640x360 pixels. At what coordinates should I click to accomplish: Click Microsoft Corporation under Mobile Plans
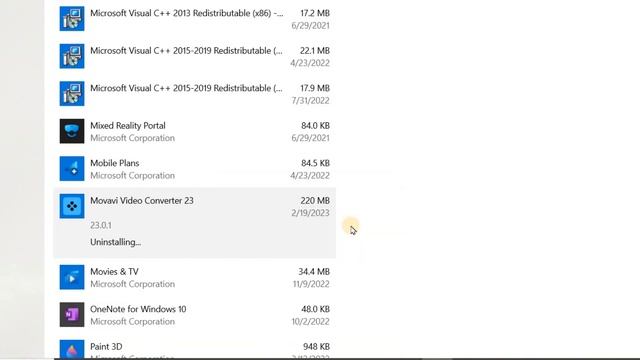coord(133,176)
